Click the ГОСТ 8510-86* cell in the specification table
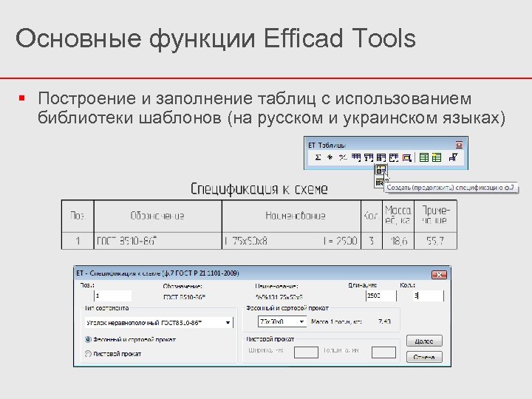Screen dimensions: 532x399 [x=158, y=241]
